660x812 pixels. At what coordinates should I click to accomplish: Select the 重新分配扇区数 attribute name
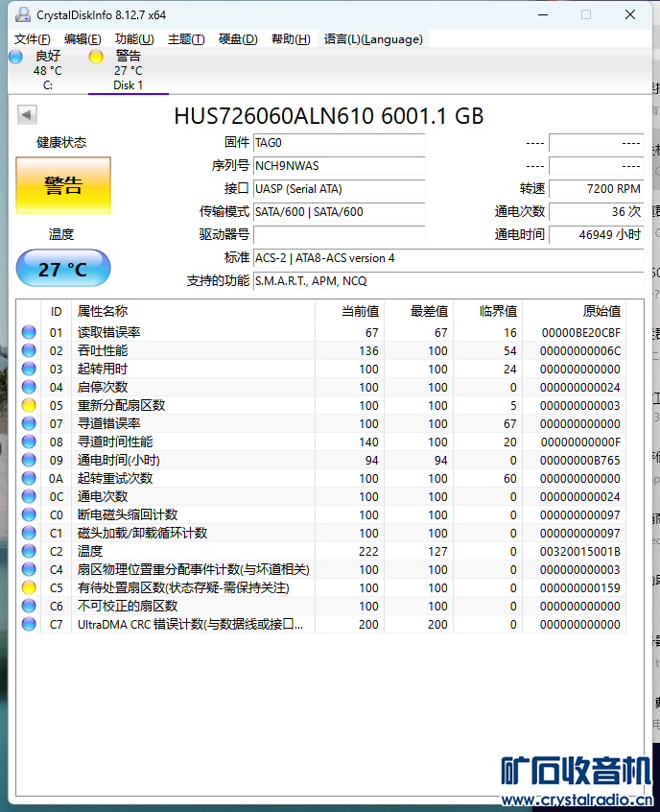121,405
